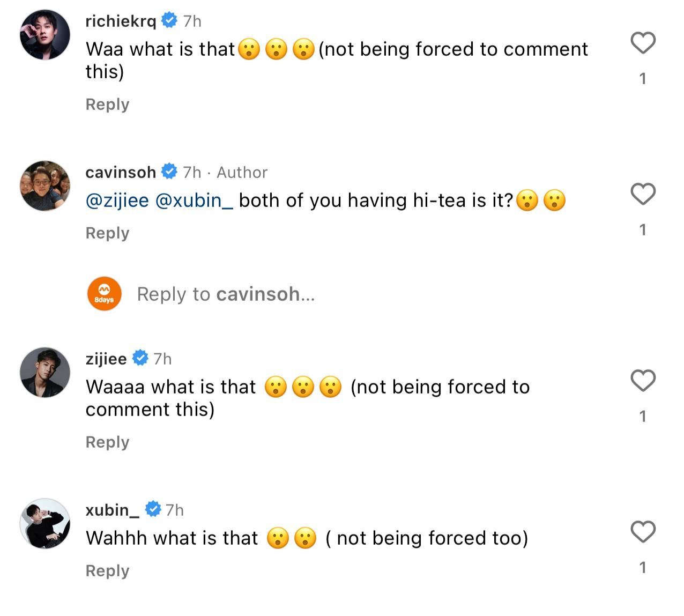
Task: Click the verified badge beside cavinsoh
Action: point(170,172)
